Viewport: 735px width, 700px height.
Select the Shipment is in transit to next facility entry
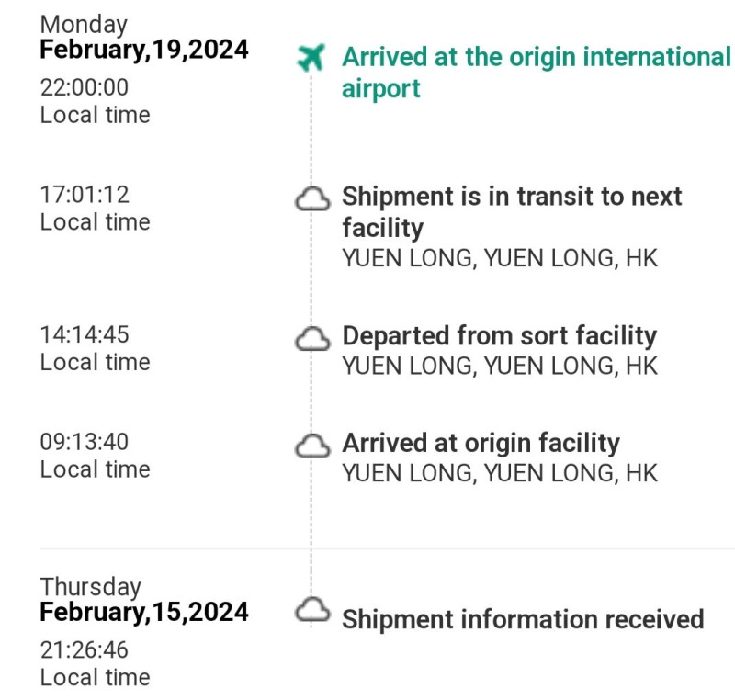click(512, 211)
